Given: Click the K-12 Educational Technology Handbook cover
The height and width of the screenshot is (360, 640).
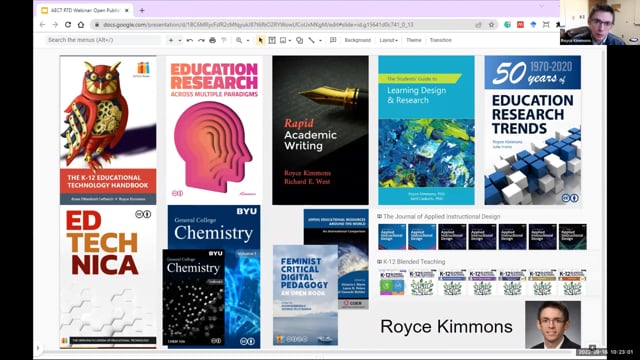Looking at the screenshot, I should [108, 130].
